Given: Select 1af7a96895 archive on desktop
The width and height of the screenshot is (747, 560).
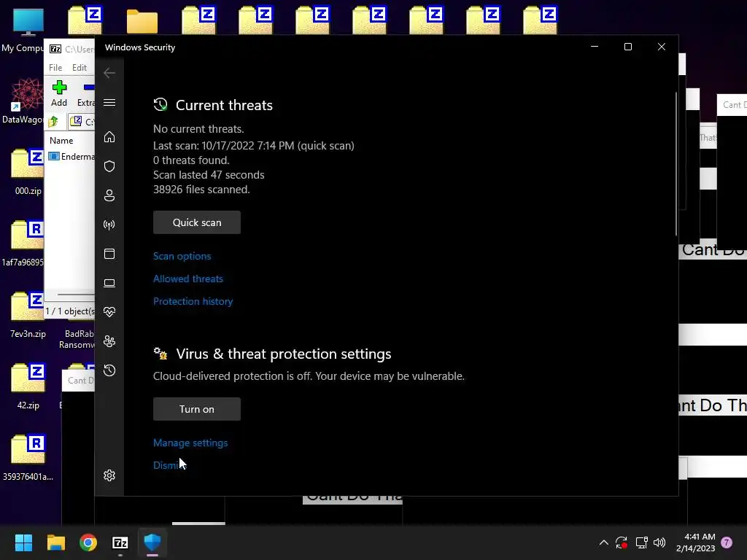Looking at the screenshot, I should 23,244.
